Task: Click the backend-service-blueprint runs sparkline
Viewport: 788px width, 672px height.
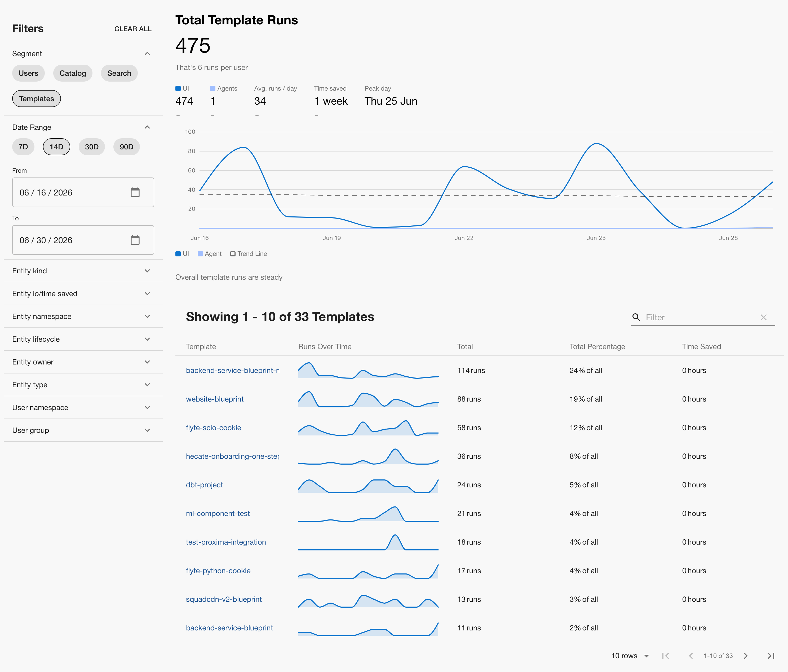Action: click(368, 628)
